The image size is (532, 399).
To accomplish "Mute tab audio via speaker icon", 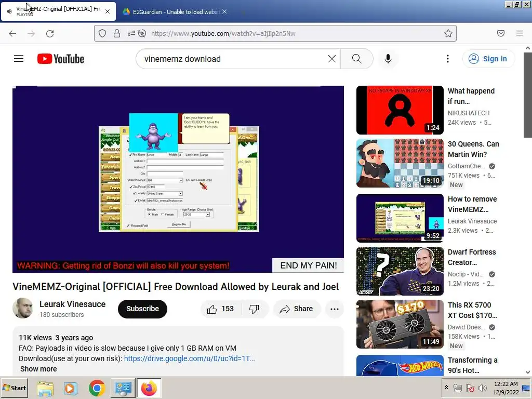I will pyautogui.click(x=9, y=11).
